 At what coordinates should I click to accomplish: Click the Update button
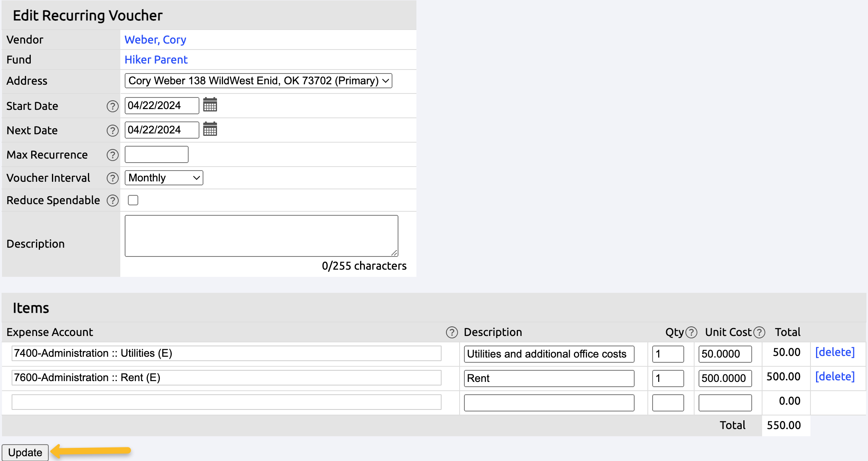[25, 453]
